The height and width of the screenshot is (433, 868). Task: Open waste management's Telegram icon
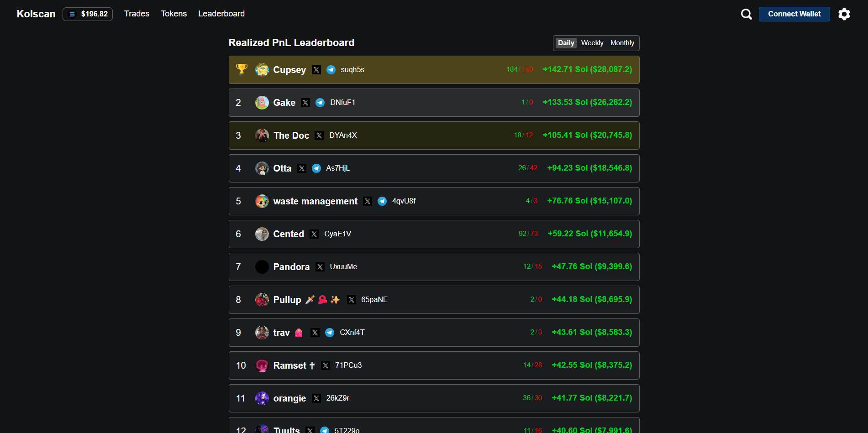pos(382,201)
